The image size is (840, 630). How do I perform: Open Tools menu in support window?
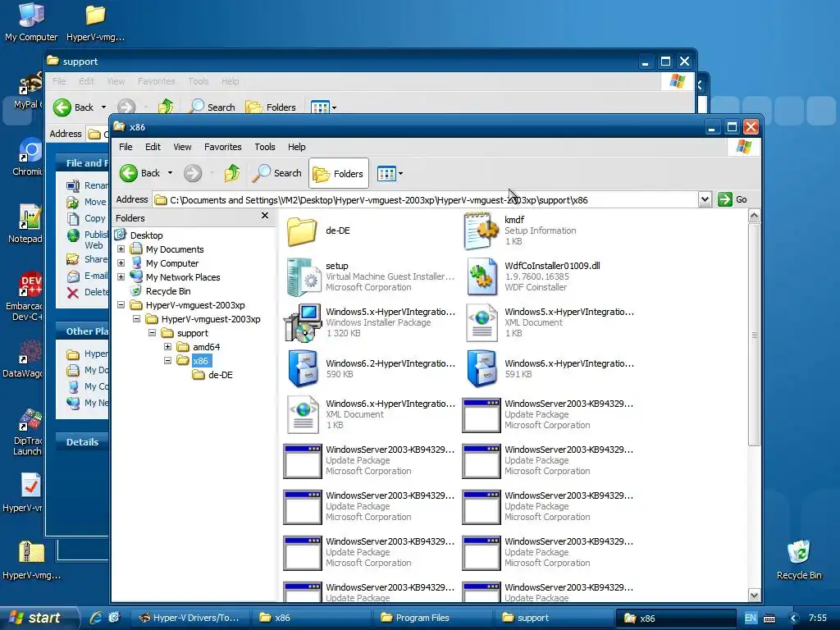click(x=199, y=81)
